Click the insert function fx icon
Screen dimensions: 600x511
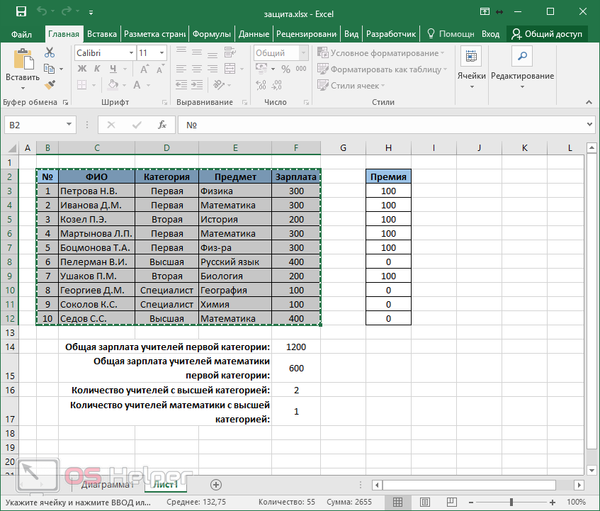162,125
